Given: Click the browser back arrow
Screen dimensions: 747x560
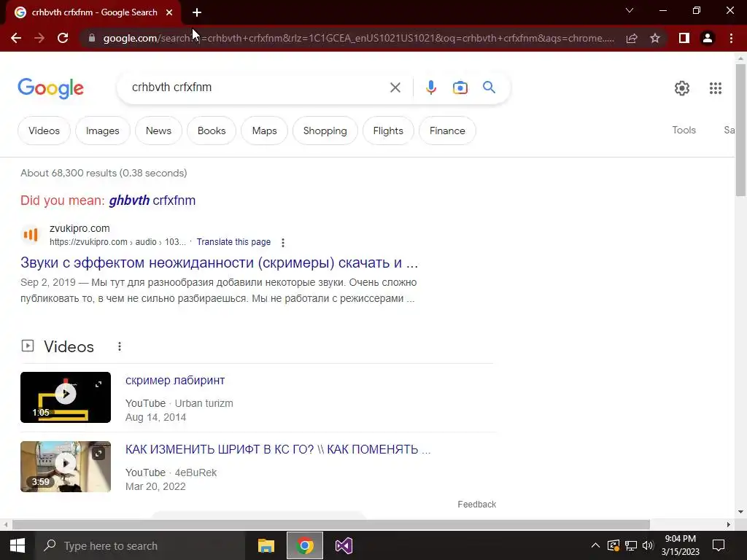Looking at the screenshot, I should 16,38.
